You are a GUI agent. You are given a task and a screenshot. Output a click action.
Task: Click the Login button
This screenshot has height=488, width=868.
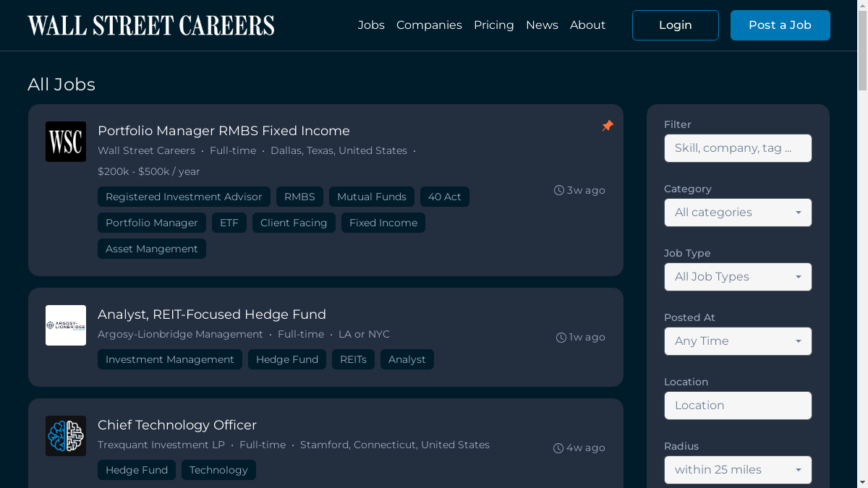[x=675, y=25]
